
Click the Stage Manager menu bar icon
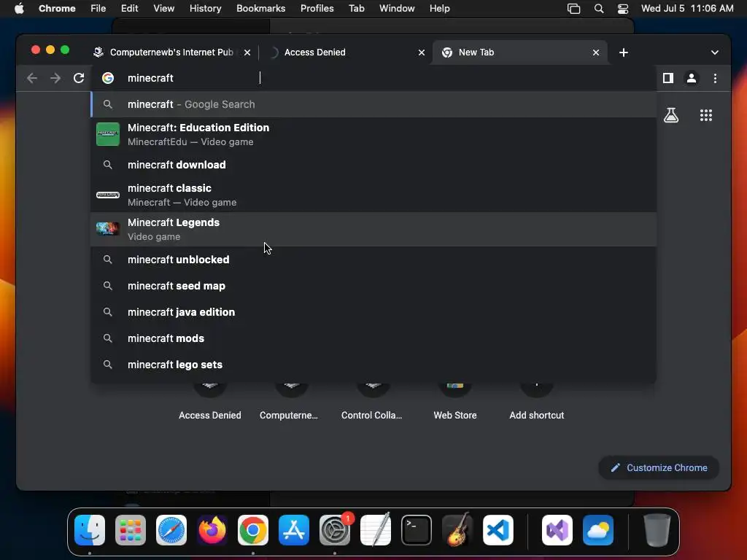pyautogui.click(x=573, y=9)
